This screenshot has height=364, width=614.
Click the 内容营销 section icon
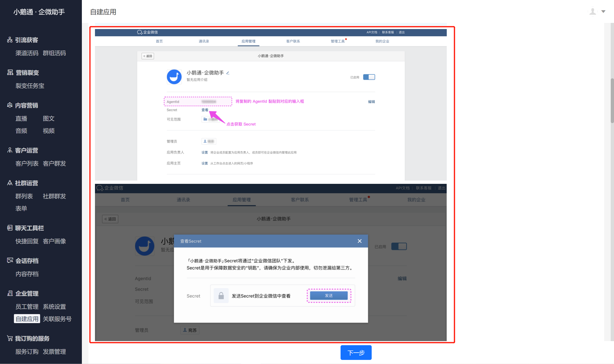[x=10, y=105]
